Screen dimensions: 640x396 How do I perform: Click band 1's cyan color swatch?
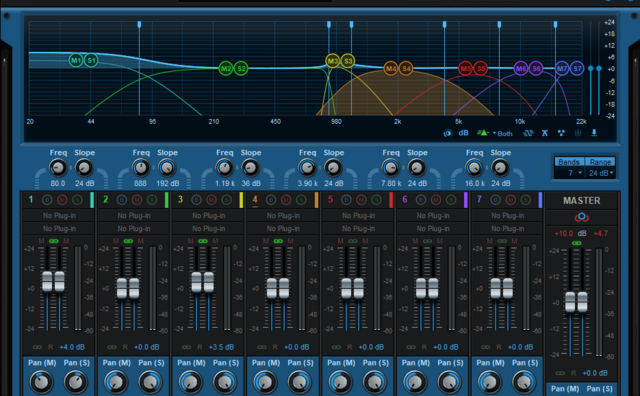(92, 200)
